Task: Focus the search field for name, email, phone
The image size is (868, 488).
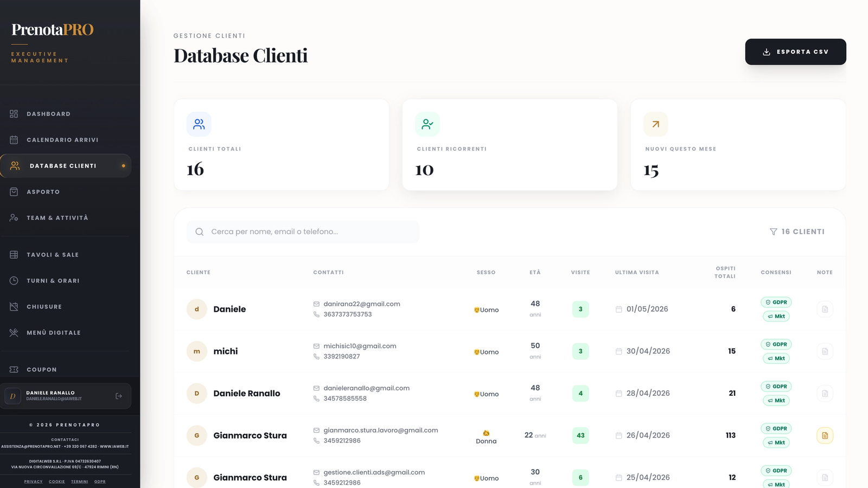Action: [x=303, y=232]
